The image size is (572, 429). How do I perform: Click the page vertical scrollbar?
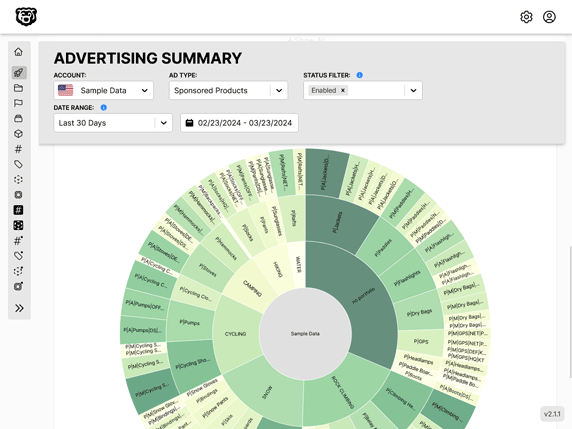(570, 313)
